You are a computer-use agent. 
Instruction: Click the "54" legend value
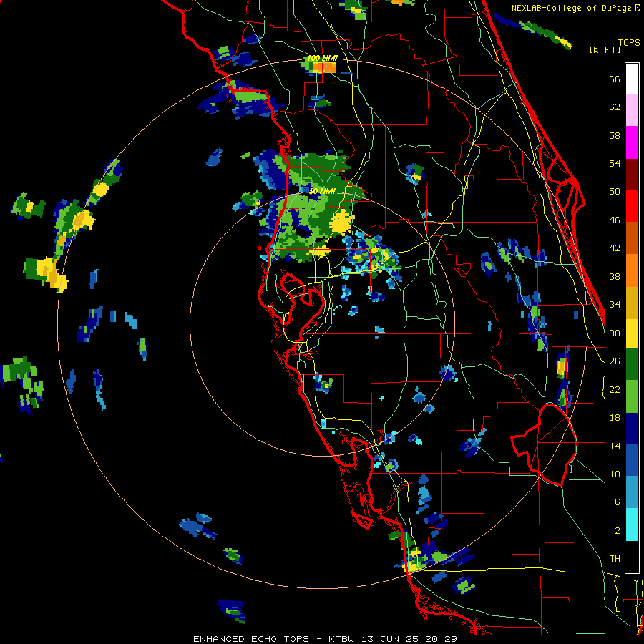tap(615, 163)
